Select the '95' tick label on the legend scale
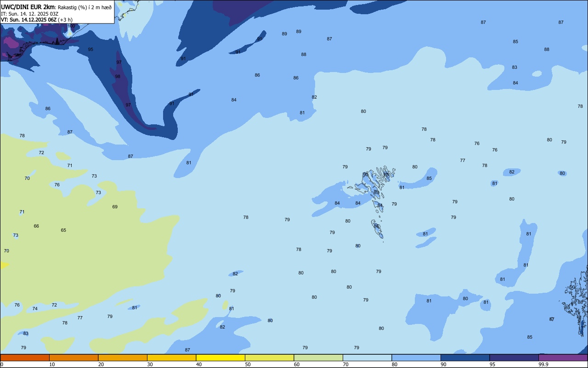Screen dimensions: 588x368 (492, 364)
